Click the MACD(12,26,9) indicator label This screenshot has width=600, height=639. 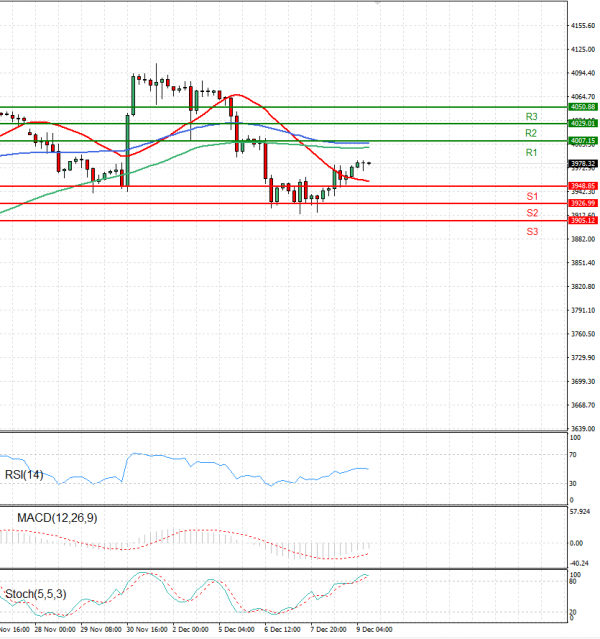point(57,518)
